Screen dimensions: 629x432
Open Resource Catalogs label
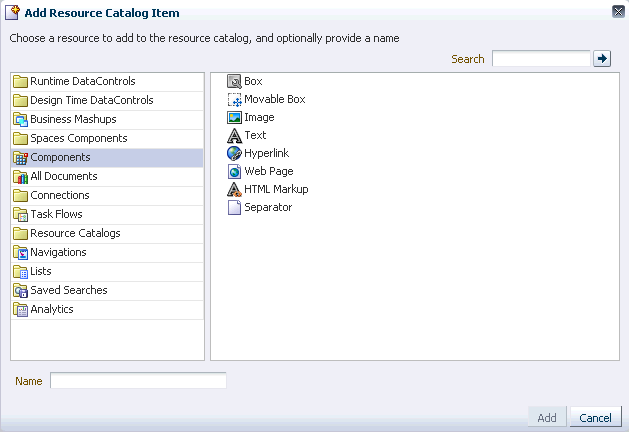pos(75,233)
